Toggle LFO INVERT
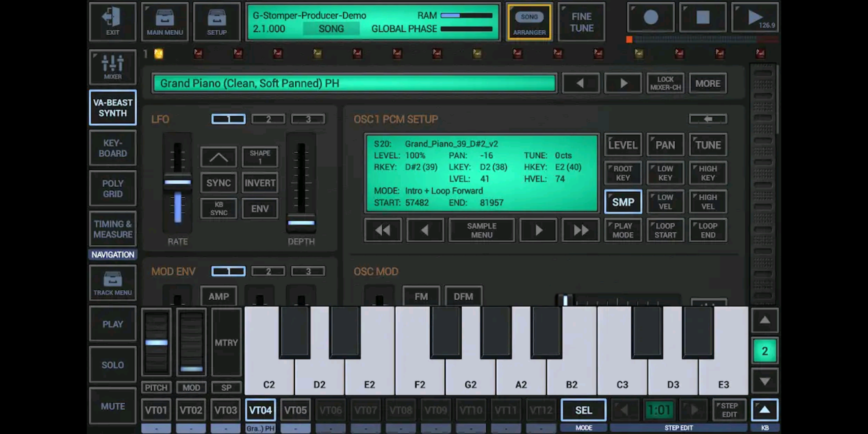Screen dimensions: 868x434 click(x=260, y=183)
